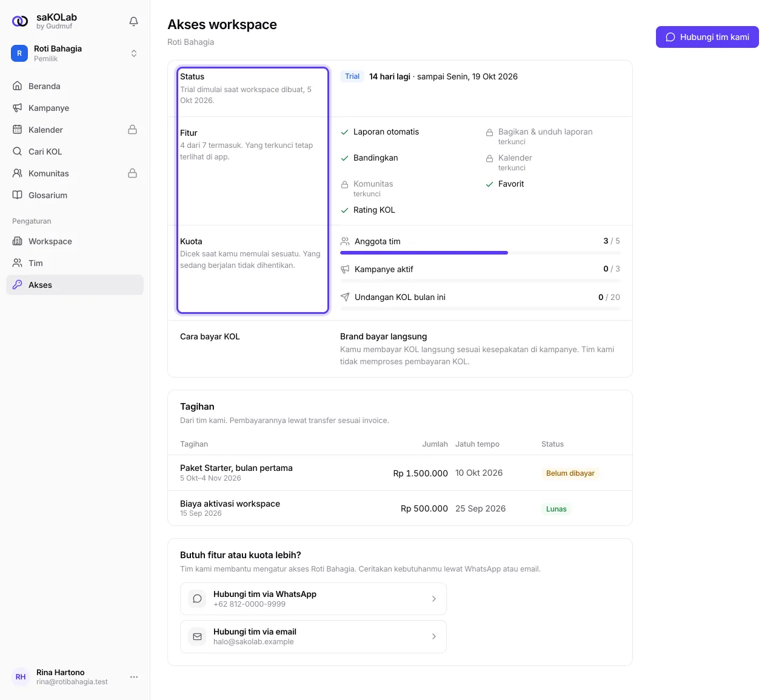Click the Paket Starter, bulan pertama invoice
The height and width of the screenshot is (700, 776).
400,473
